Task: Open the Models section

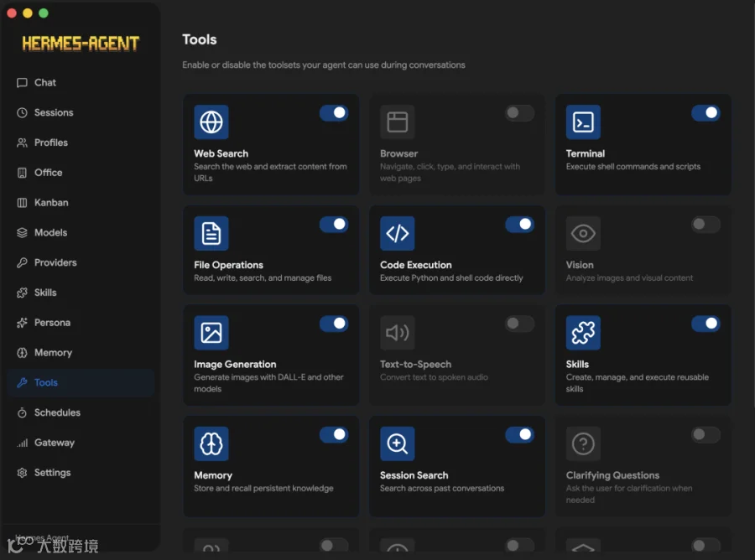Action: pyautogui.click(x=81, y=233)
